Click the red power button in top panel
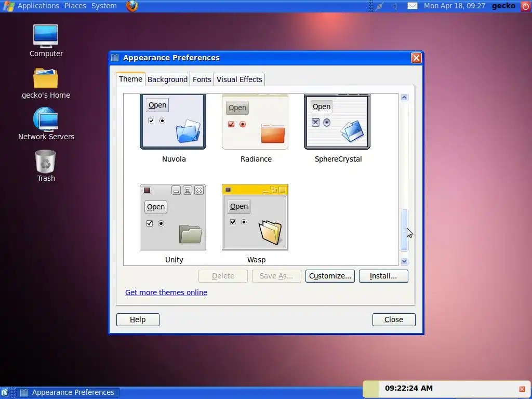The width and height of the screenshot is (532, 399). pos(525,6)
